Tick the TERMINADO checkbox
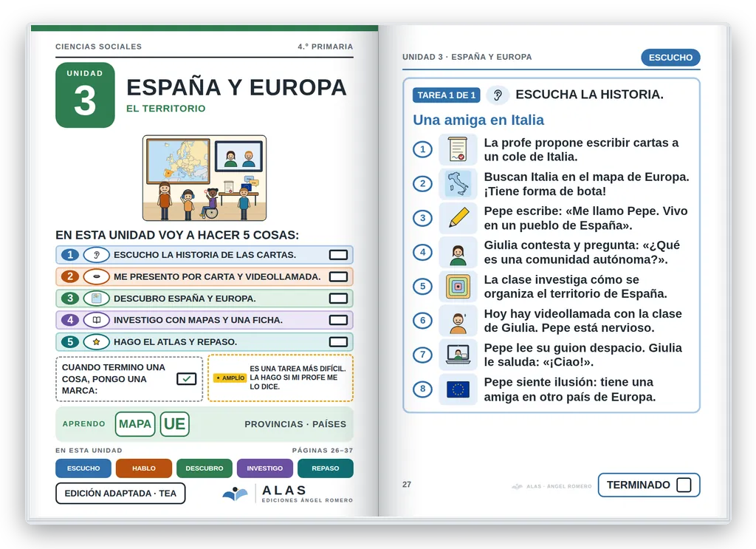 coord(684,485)
